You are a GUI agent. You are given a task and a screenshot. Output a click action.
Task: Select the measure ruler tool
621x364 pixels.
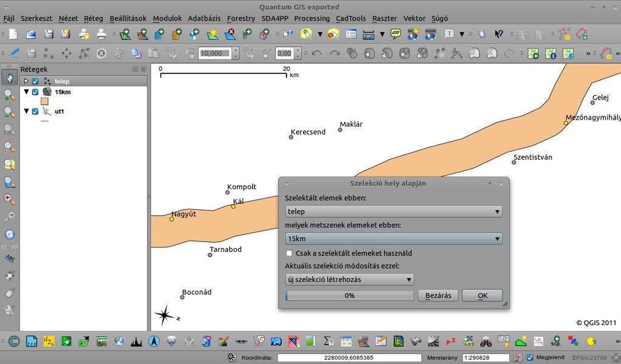[x=368, y=34]
